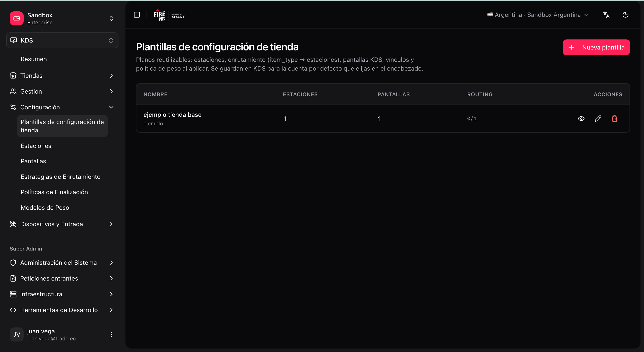
Task: Expand the Peticiones entrantes chevron
Action: (111, 278)
